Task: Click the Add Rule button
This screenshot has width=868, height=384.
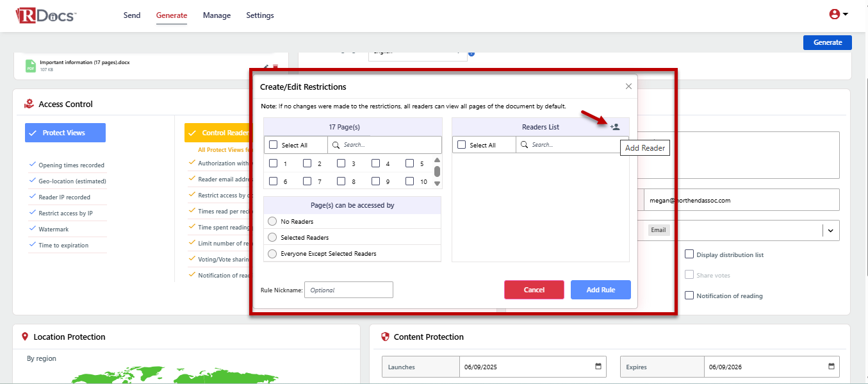Action: tap(600, 289)
